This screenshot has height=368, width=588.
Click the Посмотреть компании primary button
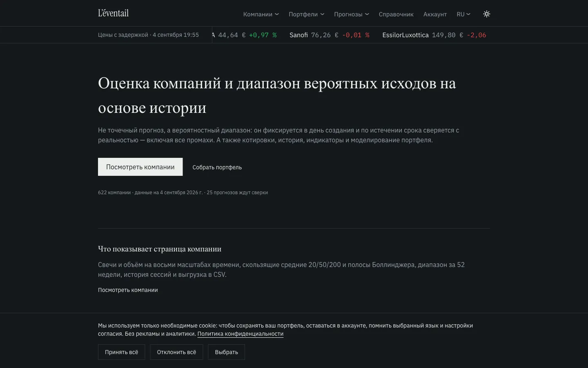coord(140,167)
